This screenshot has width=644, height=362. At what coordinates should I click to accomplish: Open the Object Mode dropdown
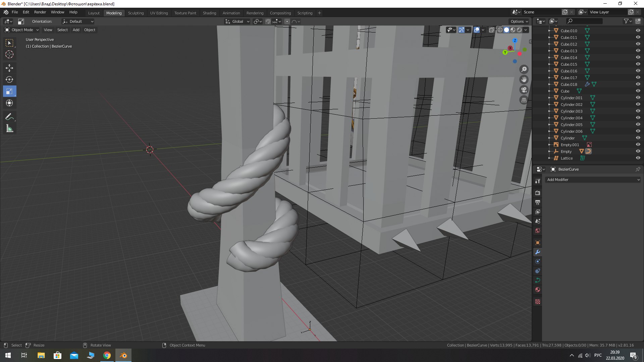click(22, 30)
